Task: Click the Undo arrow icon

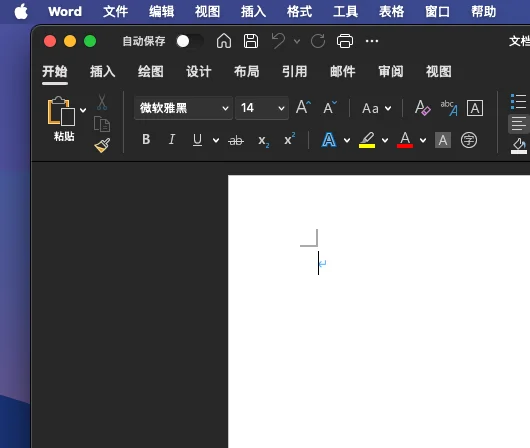Action: click(x=279, y=41)
